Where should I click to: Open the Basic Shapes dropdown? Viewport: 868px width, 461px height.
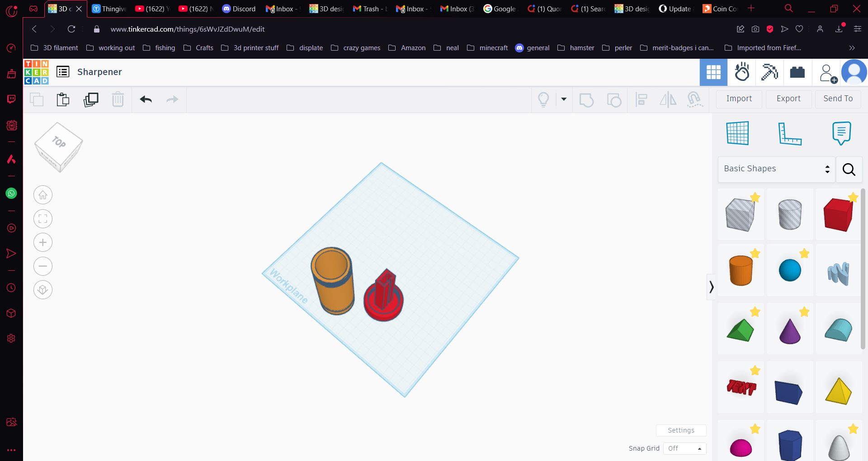776,169
